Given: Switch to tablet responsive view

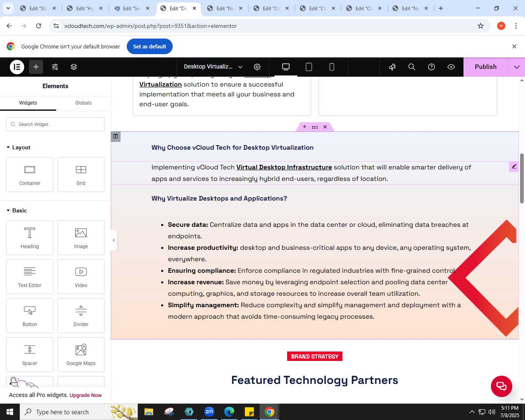Looking at the screenshot, I should click(309, 67).
